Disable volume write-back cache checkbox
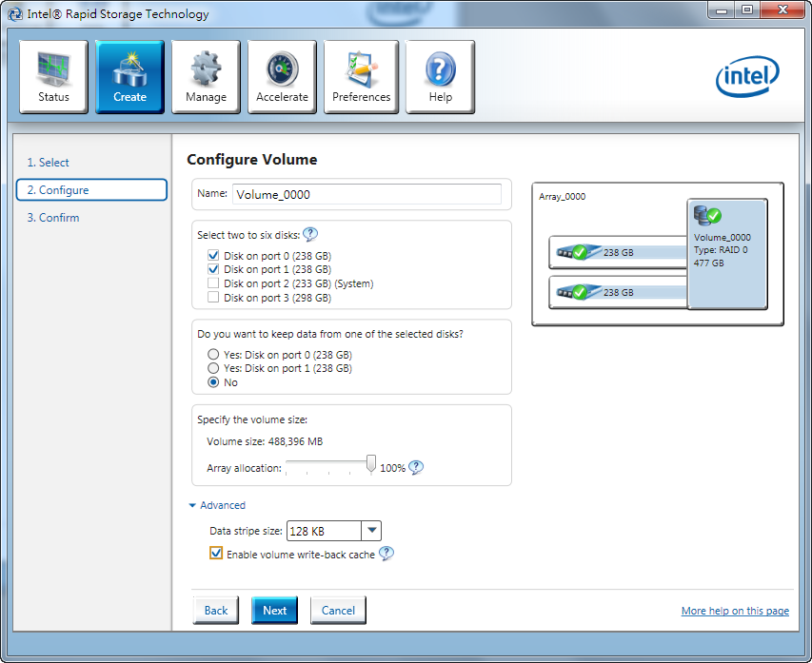The image size is (812, 663). [216, 554]
